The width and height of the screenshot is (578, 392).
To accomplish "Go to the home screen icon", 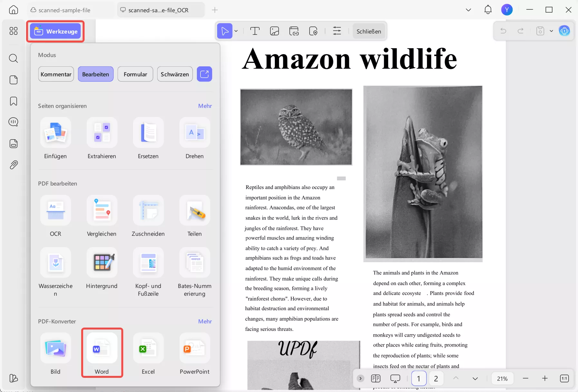I will (14, 10).
